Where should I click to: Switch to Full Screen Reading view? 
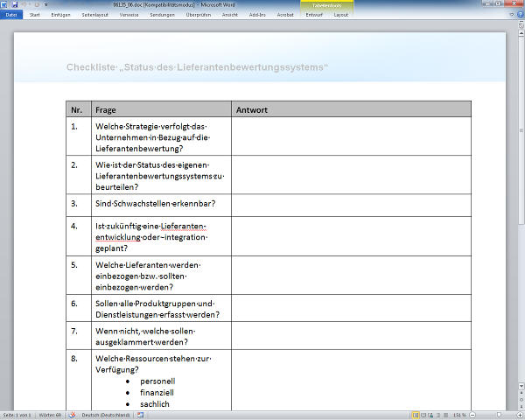pos(423,415)
